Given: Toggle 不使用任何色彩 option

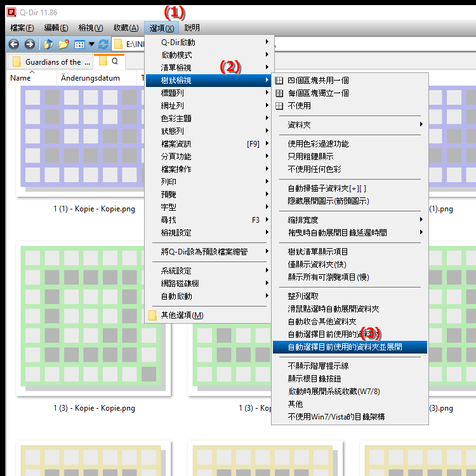Looking at the screenshot, I should 350,169.
